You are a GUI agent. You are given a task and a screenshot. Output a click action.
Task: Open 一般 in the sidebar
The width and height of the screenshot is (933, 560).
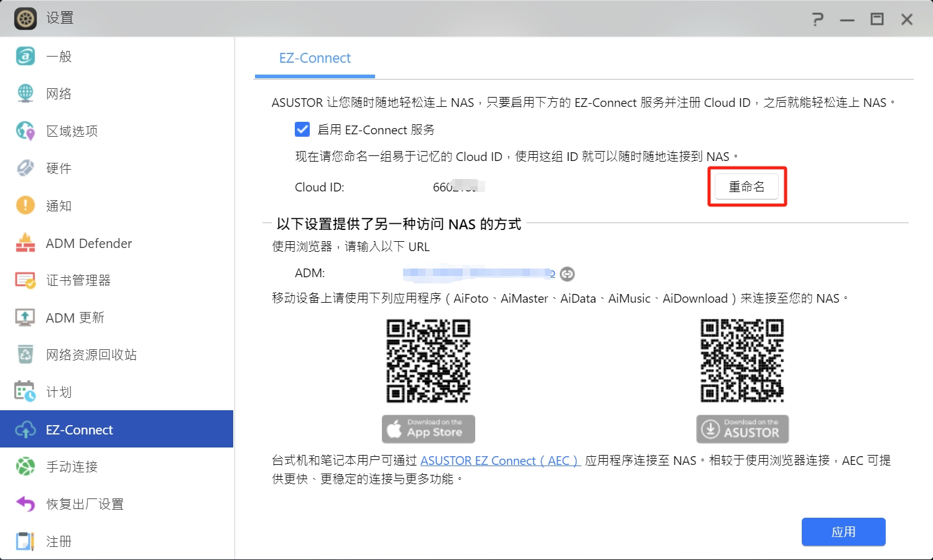point(117,57)
